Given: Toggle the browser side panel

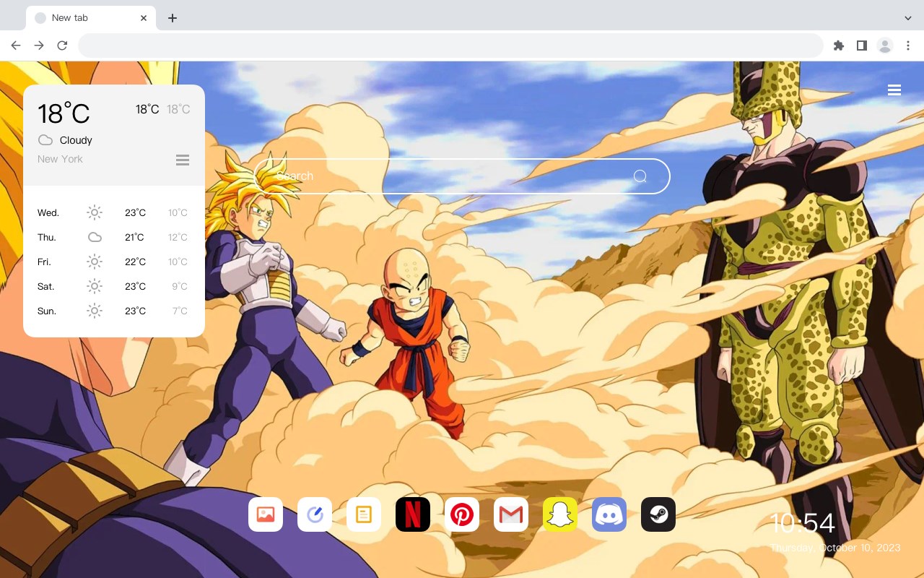Looking at the screenshot, I should (861, 46).
